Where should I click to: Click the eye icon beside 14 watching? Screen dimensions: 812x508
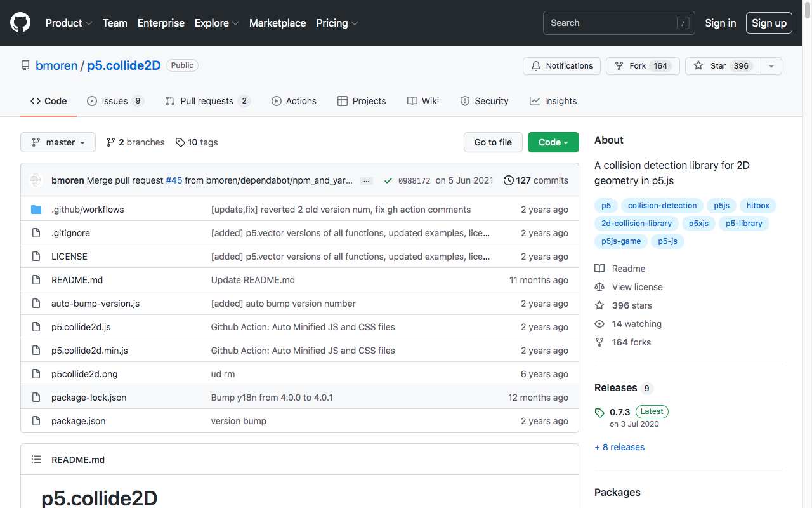coord(599,324)
